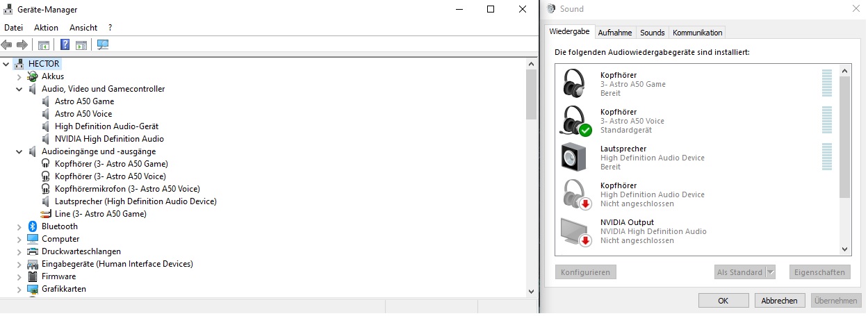Viewport: 868px width, 316px height.
Task: Switch to the Aufnahme tab
Action: tap(615, 33)
